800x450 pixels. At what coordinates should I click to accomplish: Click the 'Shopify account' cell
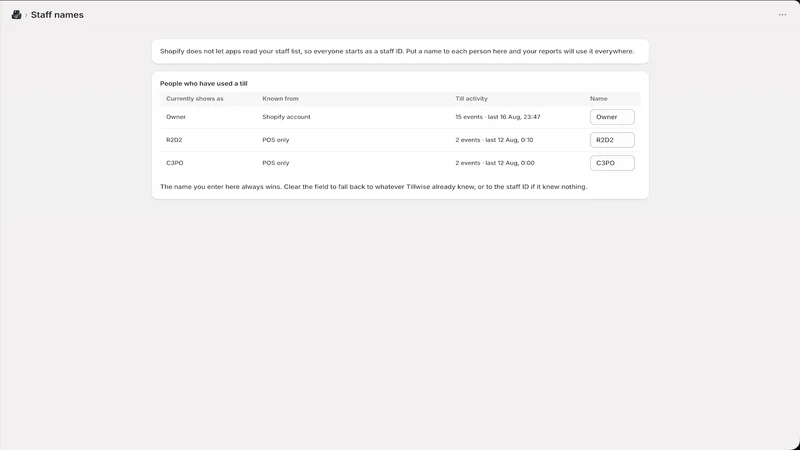286,117
